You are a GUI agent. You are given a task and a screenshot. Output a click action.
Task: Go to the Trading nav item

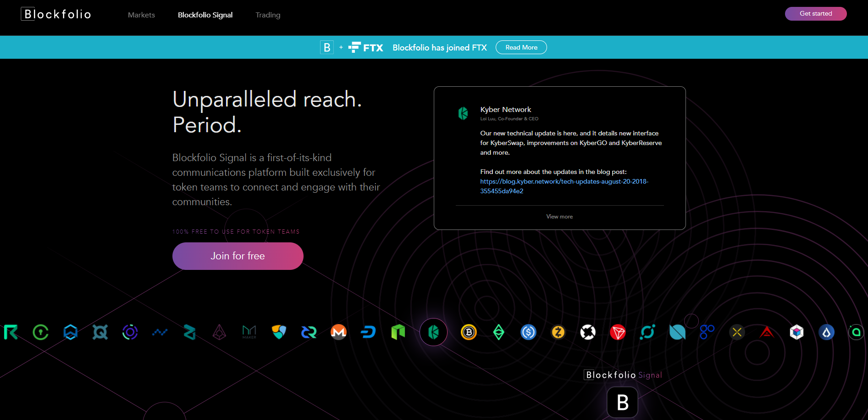[x=268, y=15]
